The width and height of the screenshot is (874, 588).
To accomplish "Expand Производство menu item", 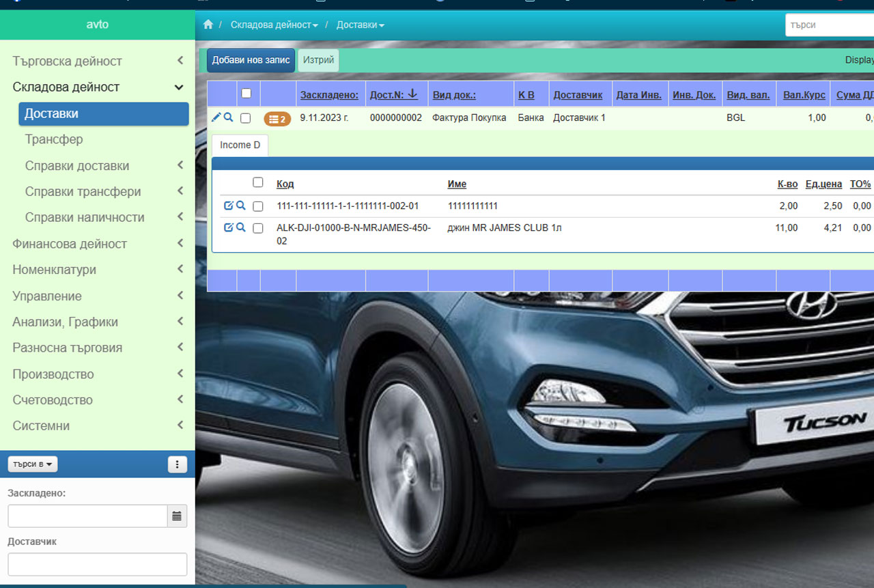I will [x=98, y=374].
